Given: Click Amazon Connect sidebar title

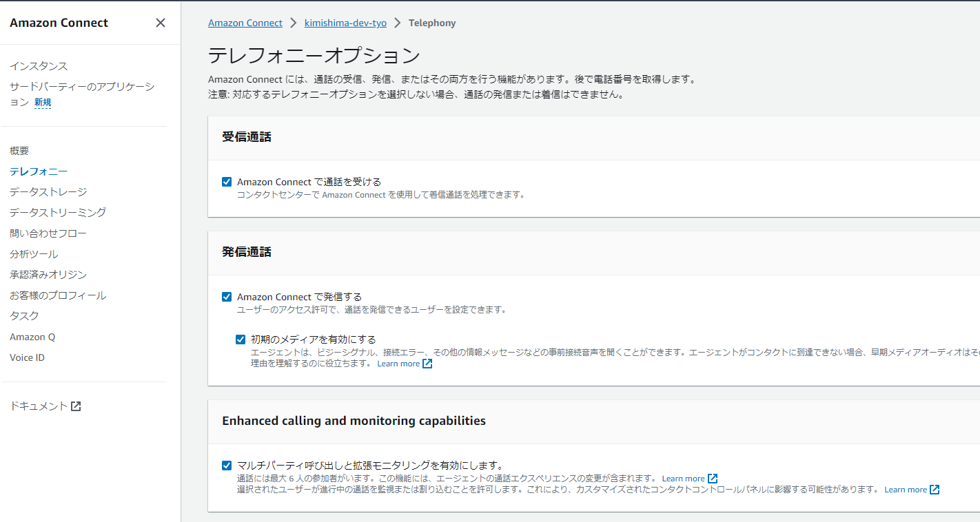Looking at the screenshot, I should coord(59,23).
